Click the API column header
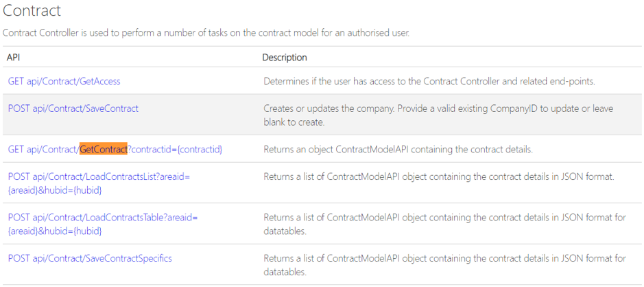 (x=14, y=57)
